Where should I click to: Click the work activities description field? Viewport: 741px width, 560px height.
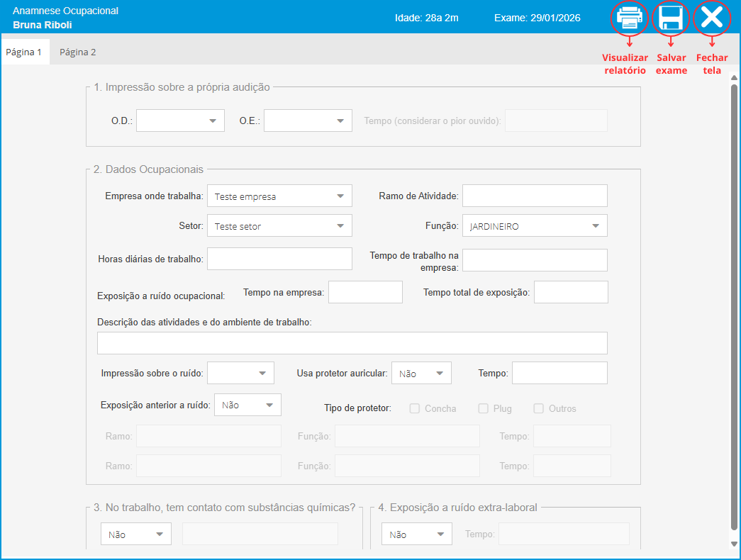pos(352,343)
